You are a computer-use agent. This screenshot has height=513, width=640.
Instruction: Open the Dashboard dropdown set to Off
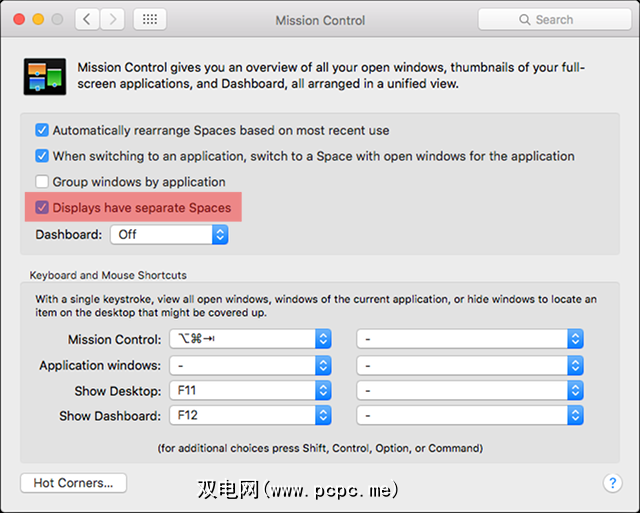click(169, 235)
